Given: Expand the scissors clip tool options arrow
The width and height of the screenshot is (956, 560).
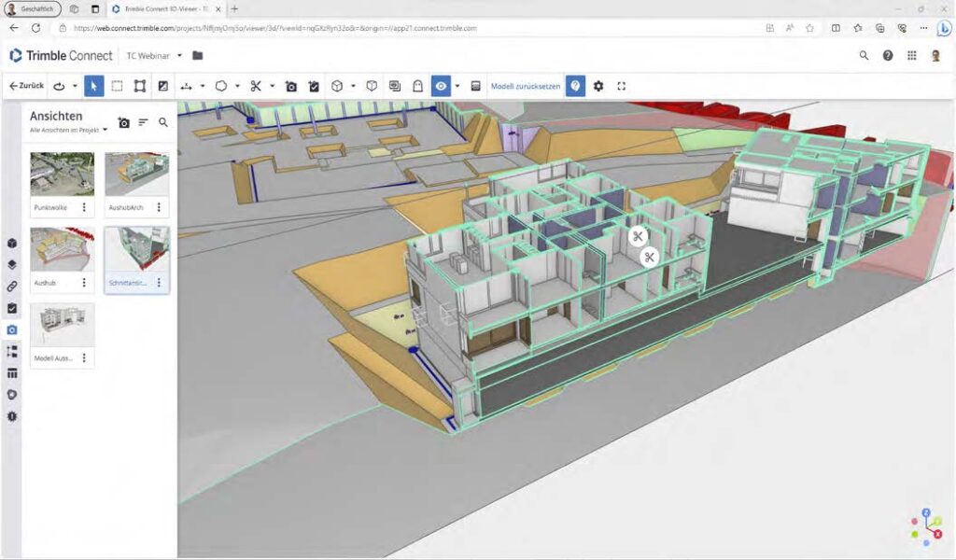Looking at the screenshot, I should click(x=272, y=86).
